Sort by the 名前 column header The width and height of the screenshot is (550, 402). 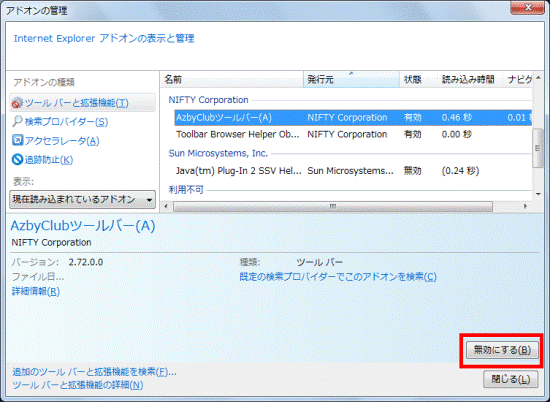pos(232,79)
